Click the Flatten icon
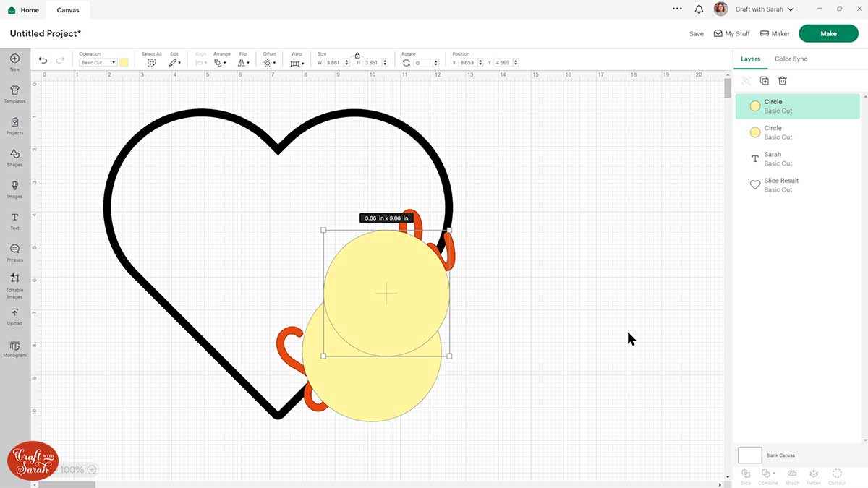This screenshot has height=488, width=868. [x=814, y=474]
